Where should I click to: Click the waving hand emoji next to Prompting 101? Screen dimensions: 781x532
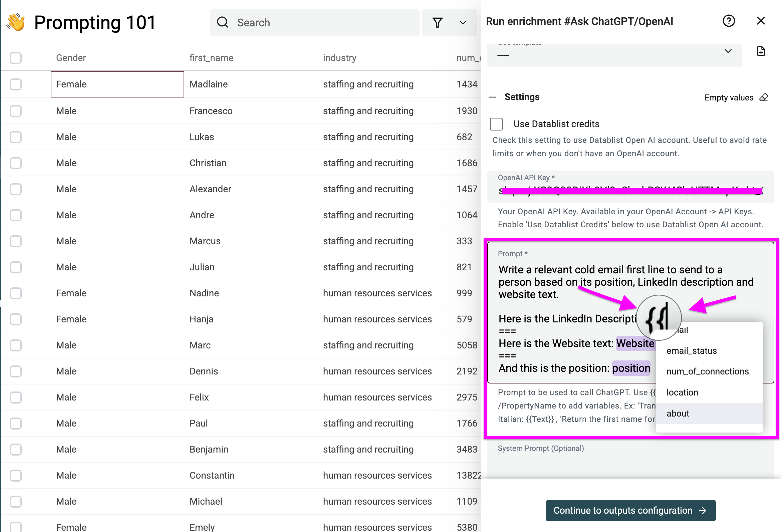click(16, 21)
